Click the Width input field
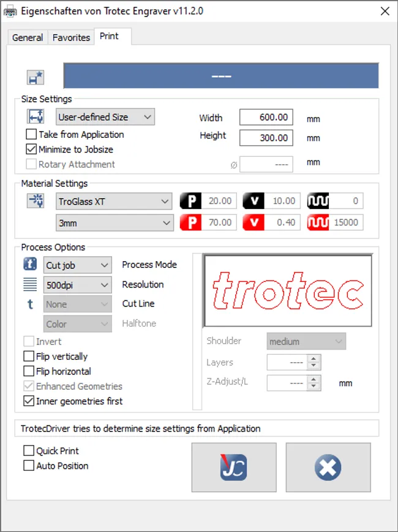Image resolution: width=398 pixels, height=532 pixels. pos(266,118)
